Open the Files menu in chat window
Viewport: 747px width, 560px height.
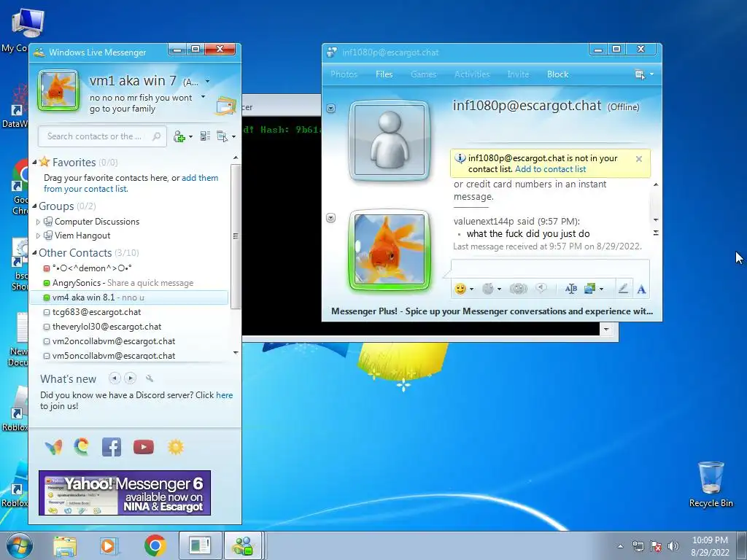pos(384,74)
